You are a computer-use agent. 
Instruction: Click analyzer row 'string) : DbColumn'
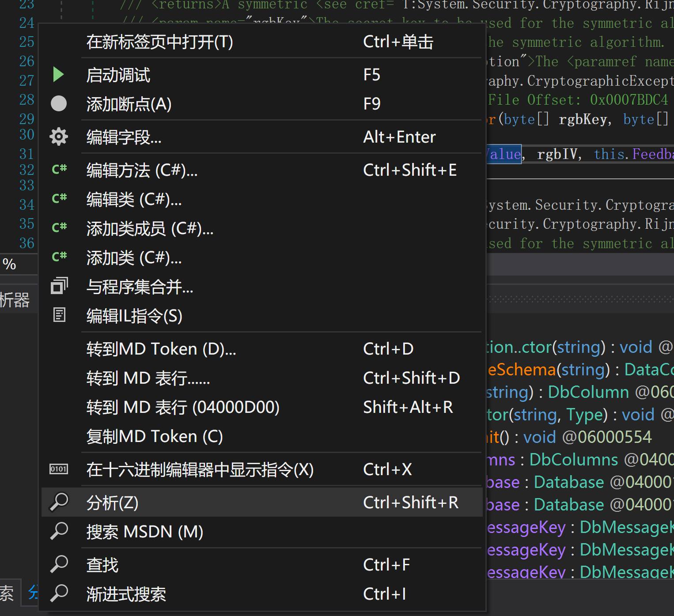click(x=580, y=392)
